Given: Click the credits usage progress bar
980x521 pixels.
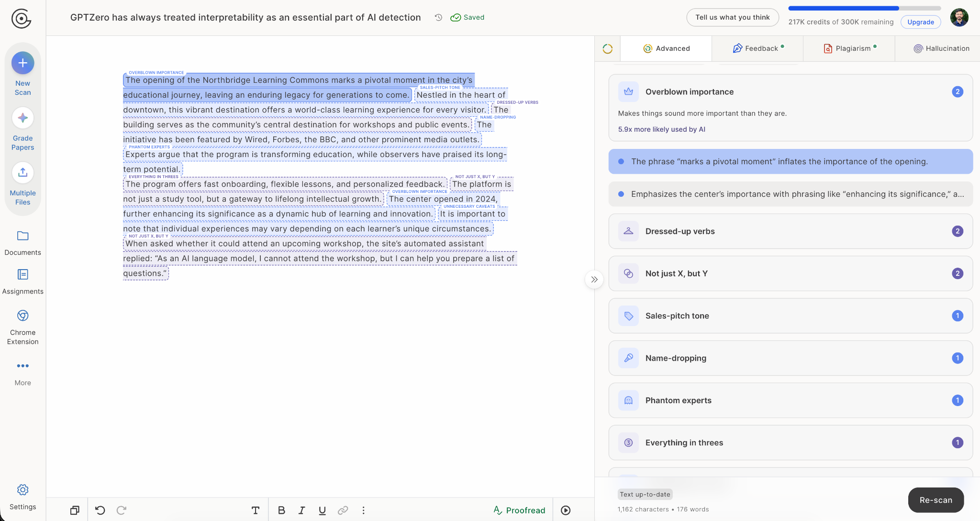Looking at the screenshot, I should click(x=864, y=8).
